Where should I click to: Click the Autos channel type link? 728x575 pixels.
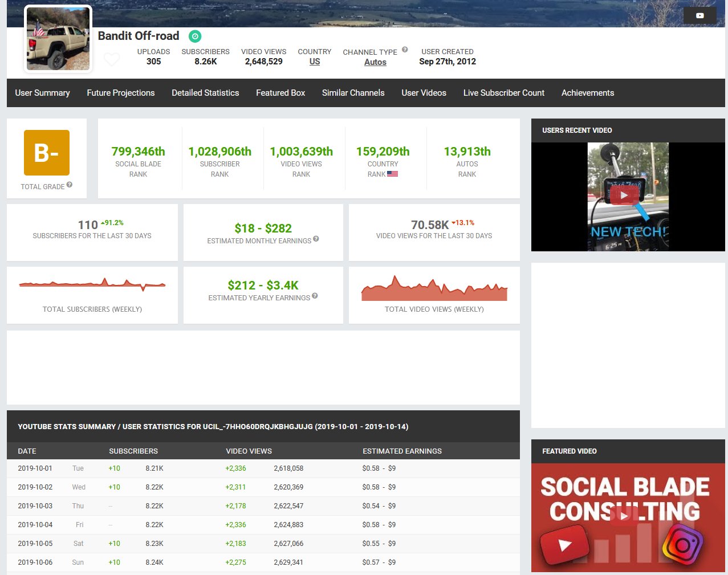point(375,62)
